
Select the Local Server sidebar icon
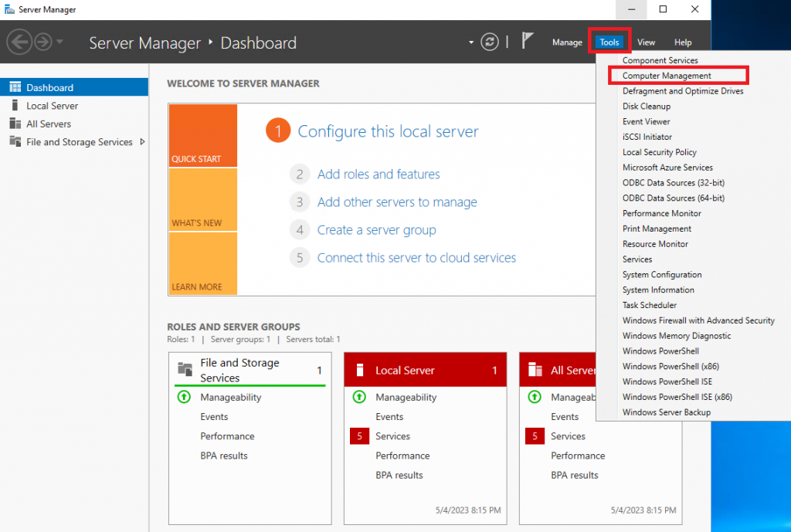coord(15,105)
